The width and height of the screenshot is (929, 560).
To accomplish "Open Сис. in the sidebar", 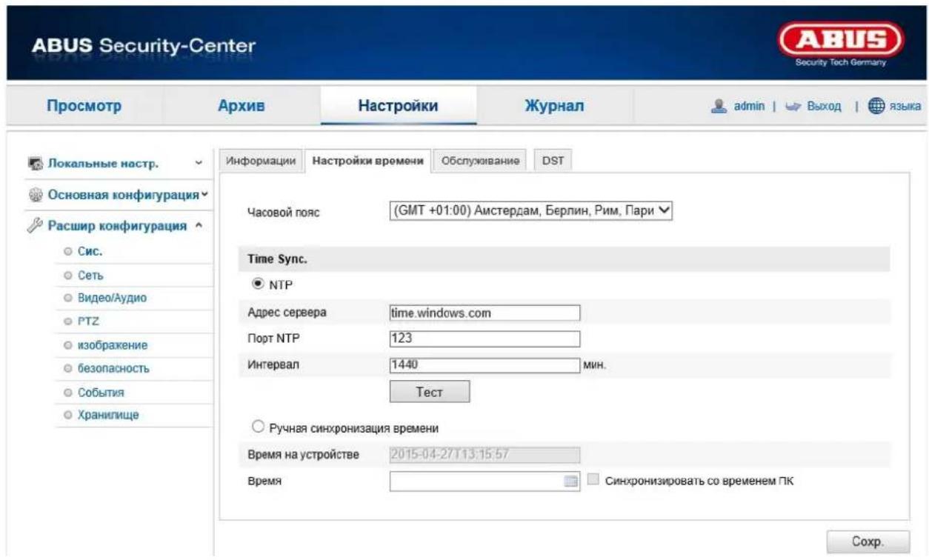I will tap(90, 251).
